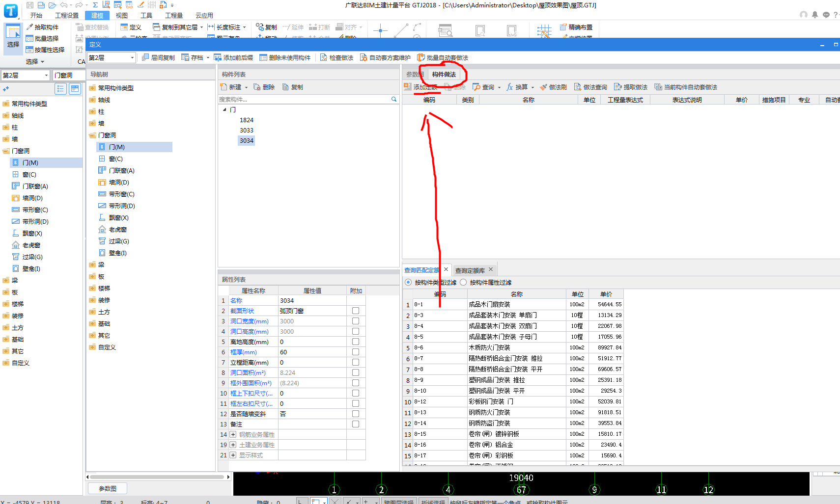Select 按构件类型过滤 radio button

(x=408, y=282)
